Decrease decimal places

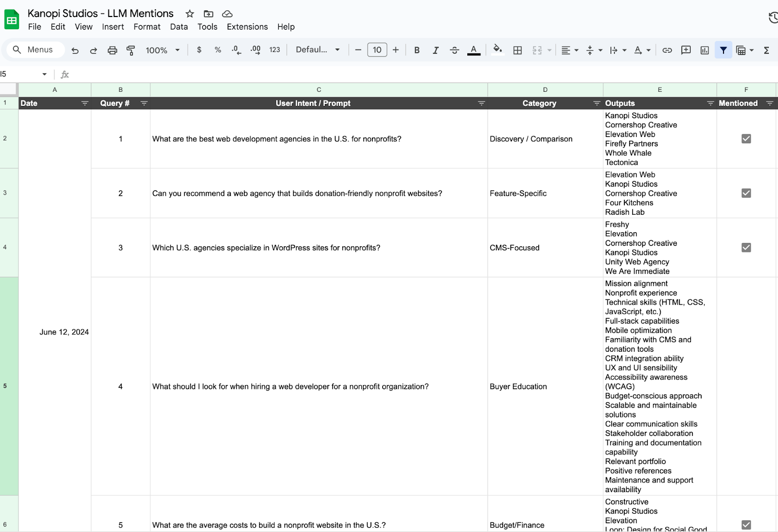236,50
